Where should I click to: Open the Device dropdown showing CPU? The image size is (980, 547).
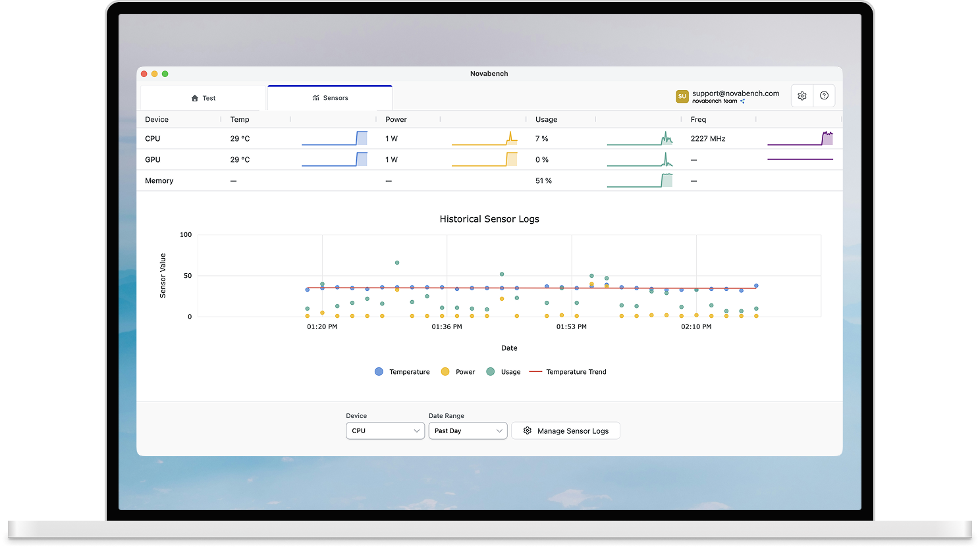[385, 430]
